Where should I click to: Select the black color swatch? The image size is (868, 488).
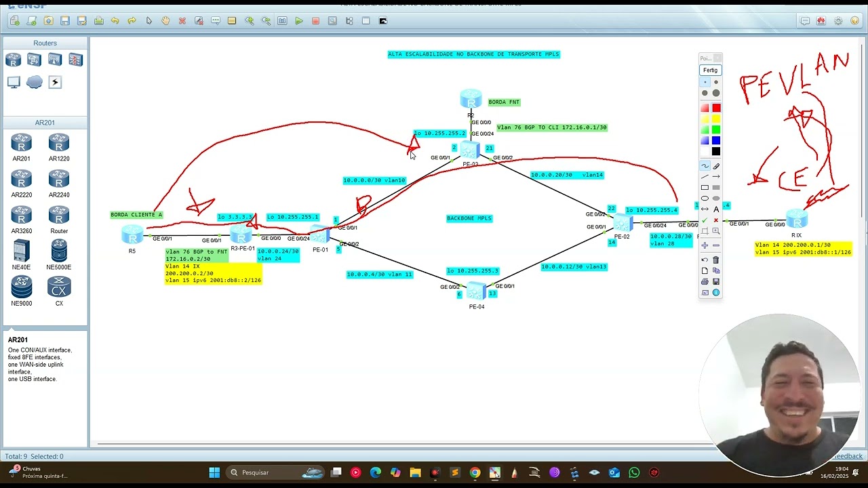716,151
